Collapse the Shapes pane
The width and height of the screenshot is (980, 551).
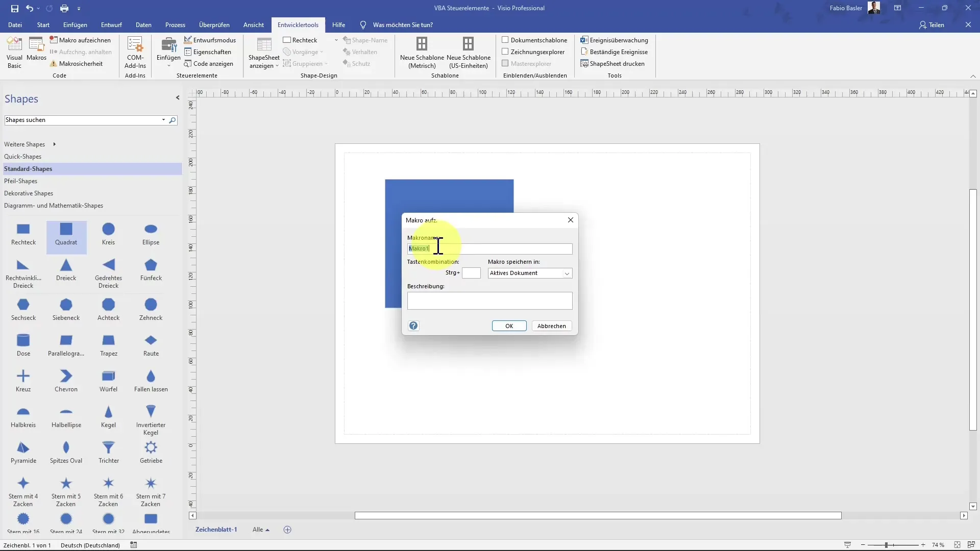(178, 97)
